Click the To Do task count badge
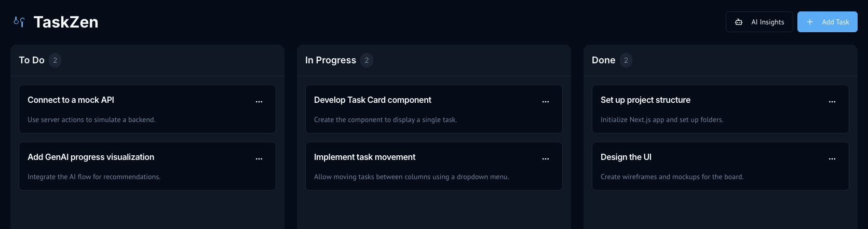The height and width of the screenshot is (229, 868). click(55, 60)
